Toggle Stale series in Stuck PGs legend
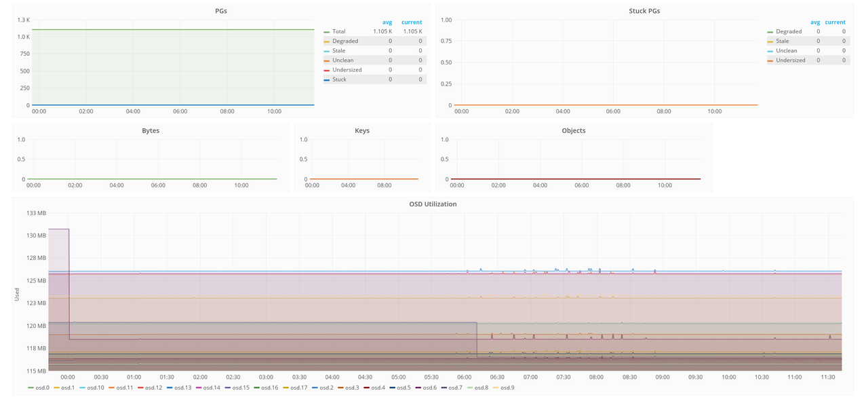868x406 pixels. [x=783, y=41]
